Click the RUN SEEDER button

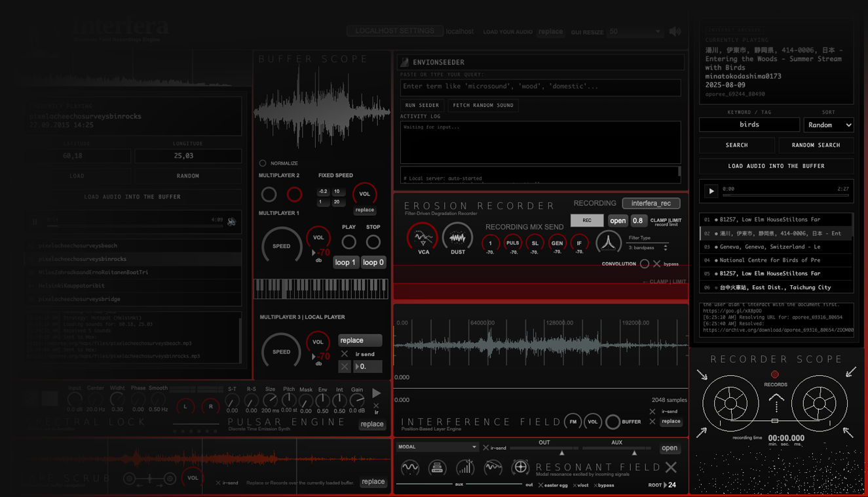422,105
